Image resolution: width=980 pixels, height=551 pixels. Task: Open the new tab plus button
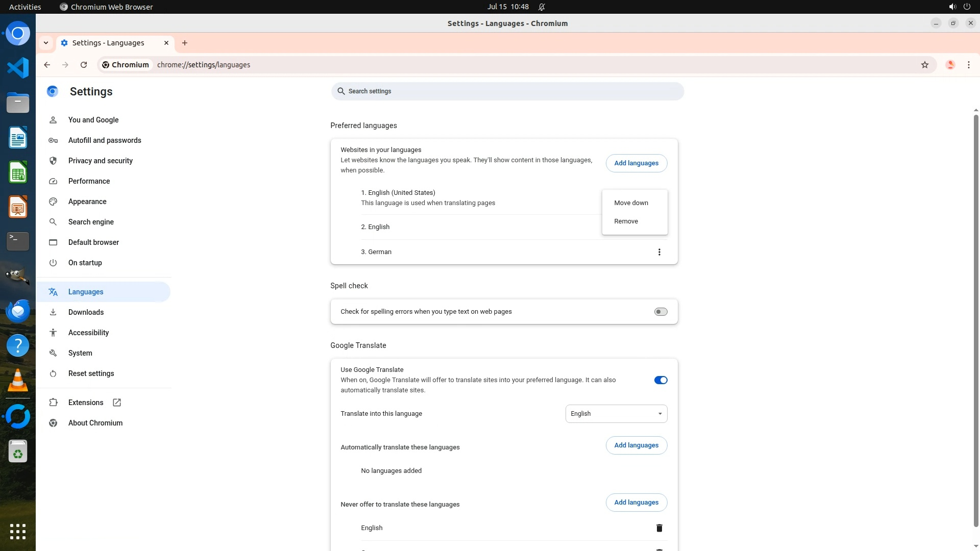pyautogui.click(x=185, y=43)
